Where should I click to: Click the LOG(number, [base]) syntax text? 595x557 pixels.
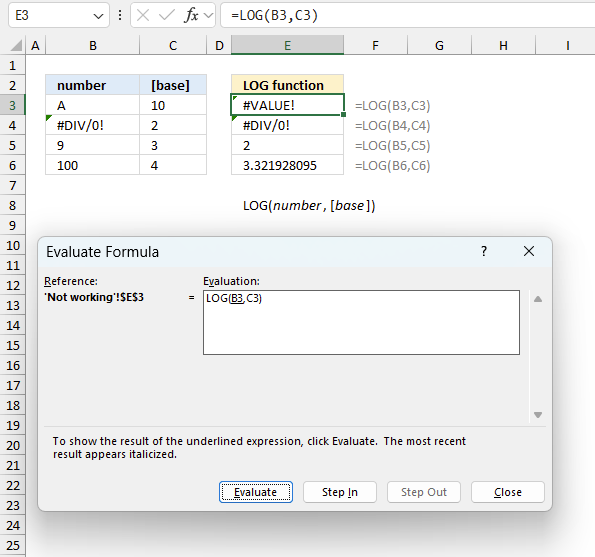[309, 206]
